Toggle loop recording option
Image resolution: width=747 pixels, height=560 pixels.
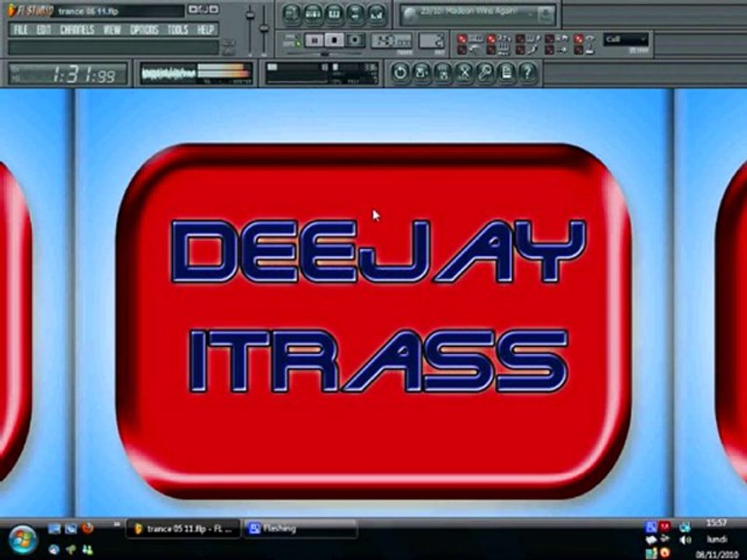[557, 39]
